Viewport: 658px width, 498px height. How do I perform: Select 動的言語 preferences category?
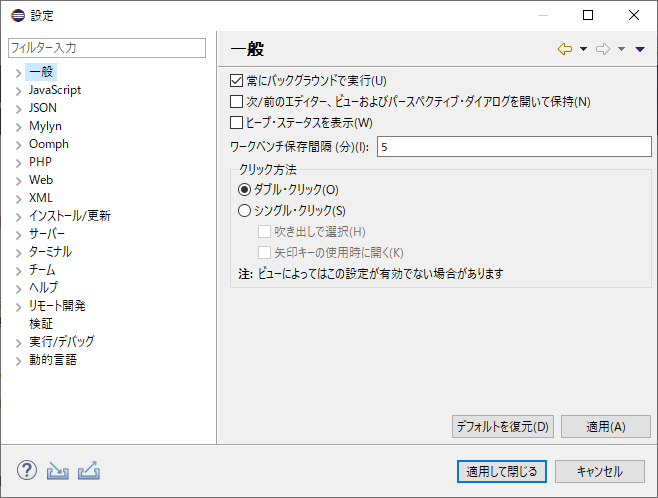coord(53,360)
